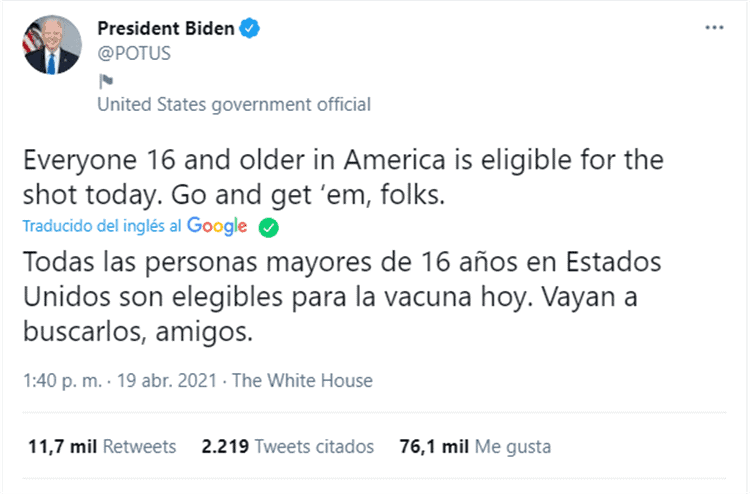Click the Google logo

coord(217,227)
